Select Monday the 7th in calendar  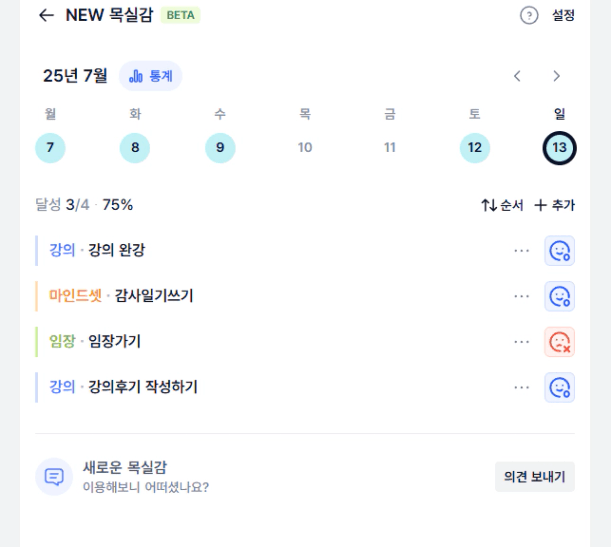(x=50, y=148)
